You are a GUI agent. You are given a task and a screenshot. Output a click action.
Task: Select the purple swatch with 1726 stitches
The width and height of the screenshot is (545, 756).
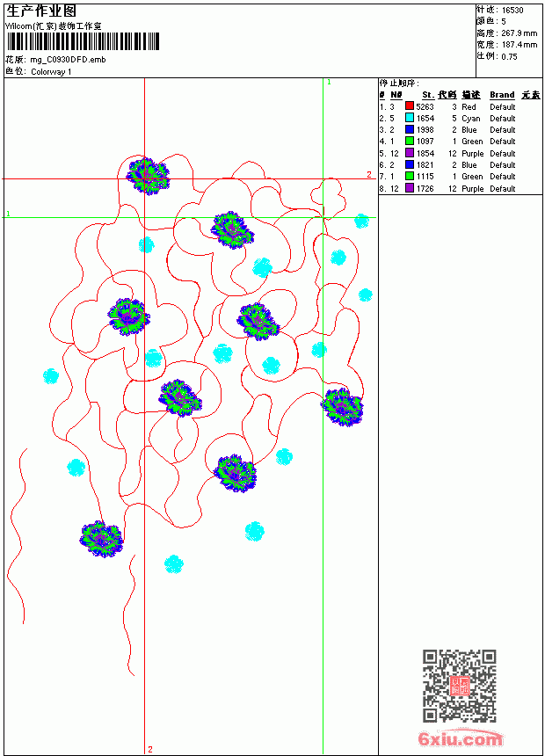pos(410,188)
